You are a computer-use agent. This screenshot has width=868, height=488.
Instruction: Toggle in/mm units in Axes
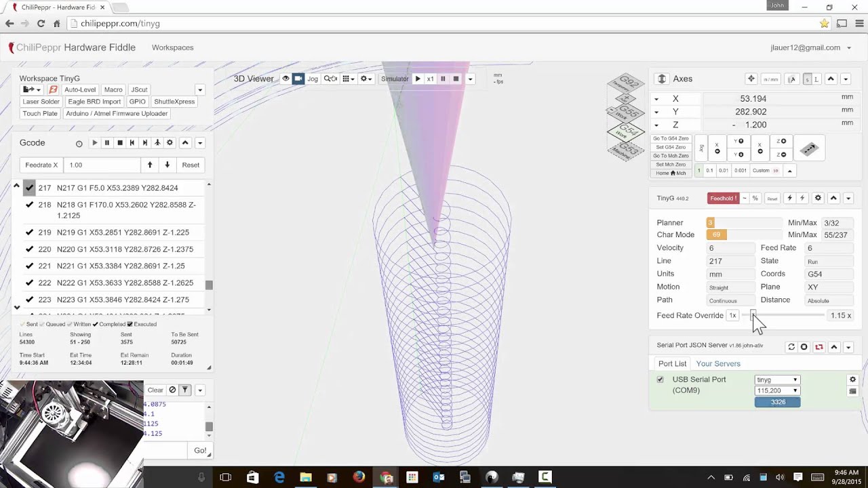click(x=770, y=79)
